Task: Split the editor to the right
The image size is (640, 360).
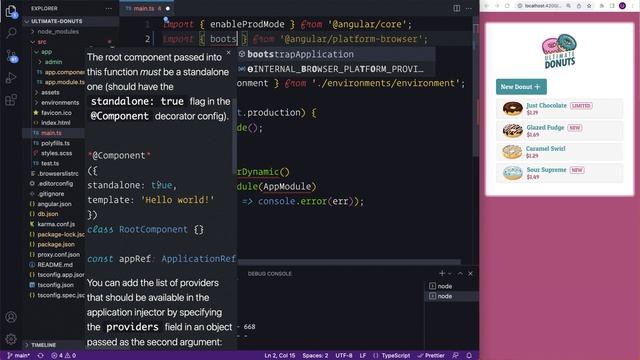Action: point(457,8)
